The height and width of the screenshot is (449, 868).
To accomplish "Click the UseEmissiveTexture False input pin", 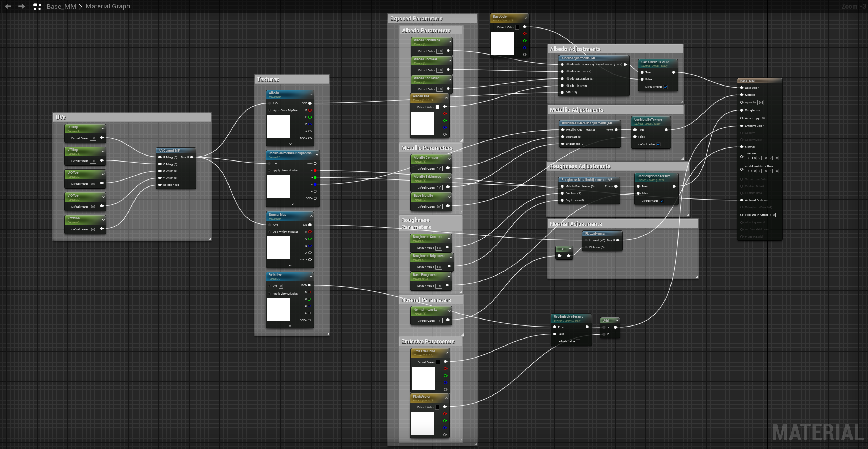I will tap(555, 334).
